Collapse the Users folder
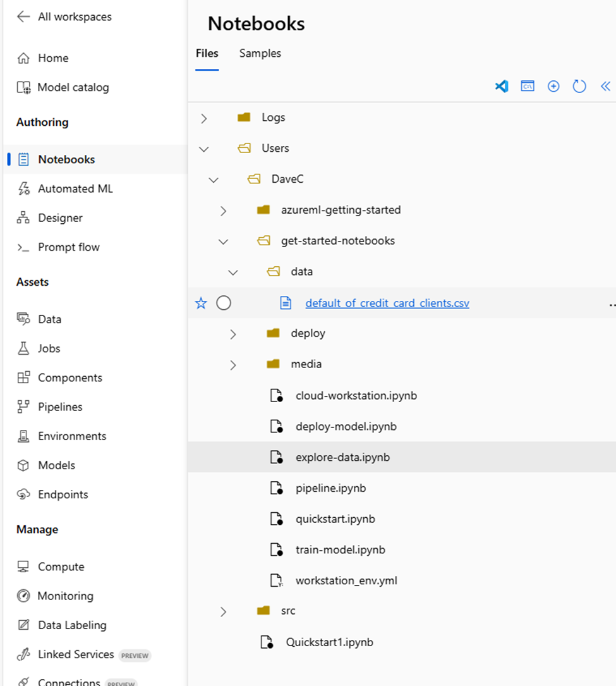The image size is (616, 686). click(203, 149)
